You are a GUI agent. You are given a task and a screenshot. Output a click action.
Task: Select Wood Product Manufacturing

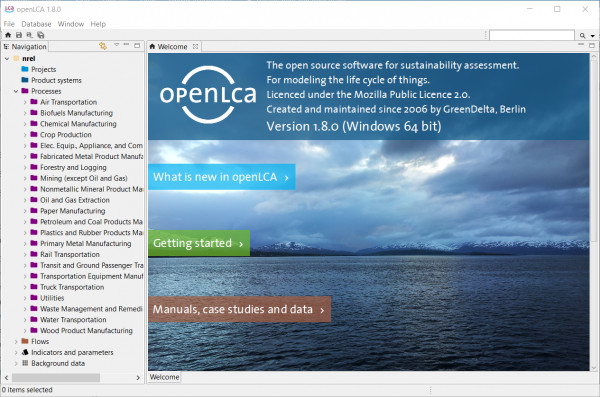(x=86, y=331)
